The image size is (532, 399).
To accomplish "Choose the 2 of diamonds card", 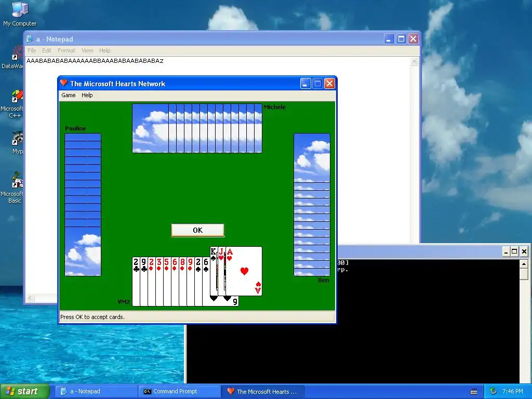I will point(152,282).
